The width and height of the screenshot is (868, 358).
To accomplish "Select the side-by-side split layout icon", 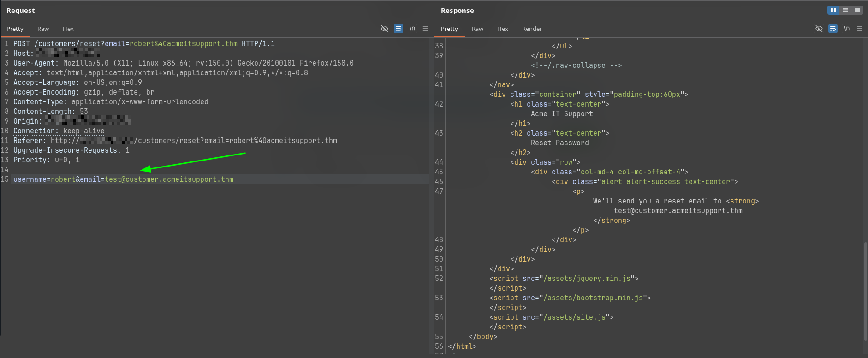I will coord(833,10).
